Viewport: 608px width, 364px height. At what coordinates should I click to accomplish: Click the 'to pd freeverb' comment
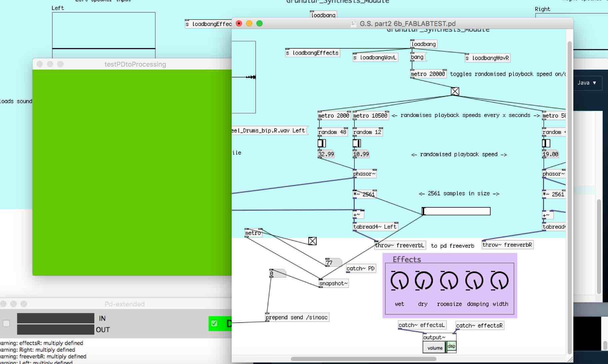coord(452,246)
